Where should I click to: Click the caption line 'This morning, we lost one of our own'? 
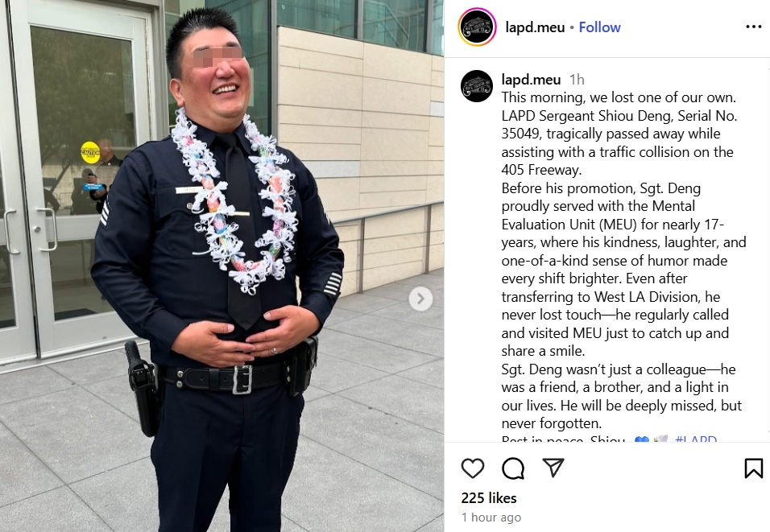[619, 97]
